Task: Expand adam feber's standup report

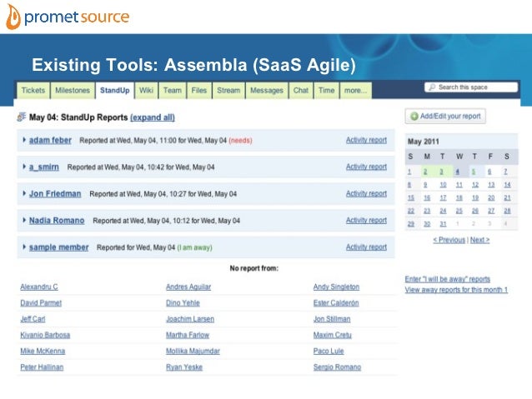Action: click(24, 140)
